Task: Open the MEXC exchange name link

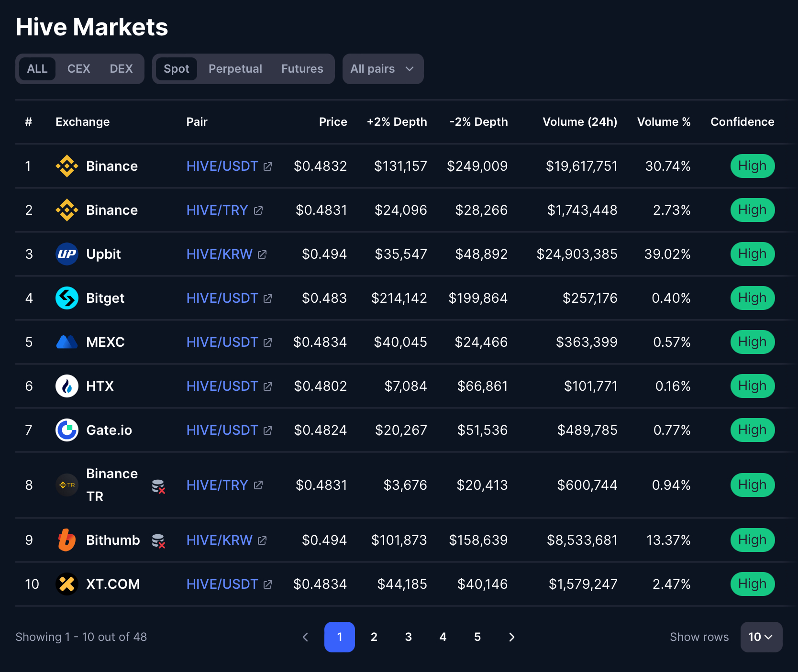Action: [x=105, y=342]
